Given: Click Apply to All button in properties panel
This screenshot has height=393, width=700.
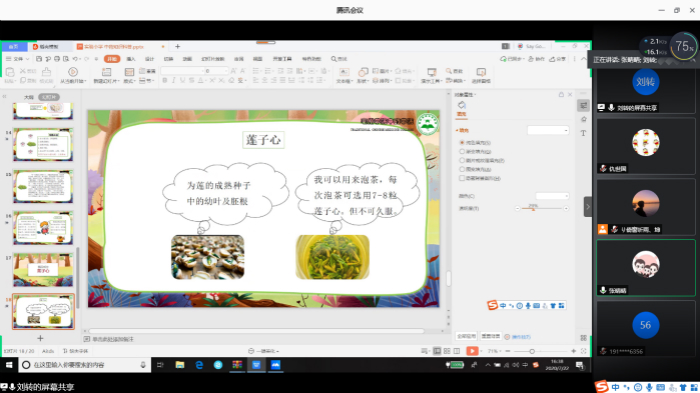Looking at the screenshot, I should [467, 336].
